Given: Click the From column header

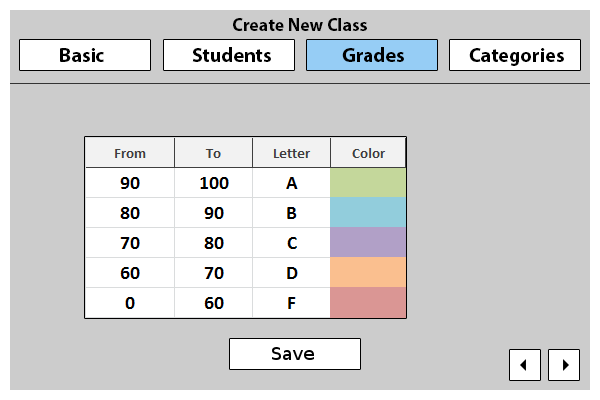Looking at the screenshot, I should [x=130, y=153].
